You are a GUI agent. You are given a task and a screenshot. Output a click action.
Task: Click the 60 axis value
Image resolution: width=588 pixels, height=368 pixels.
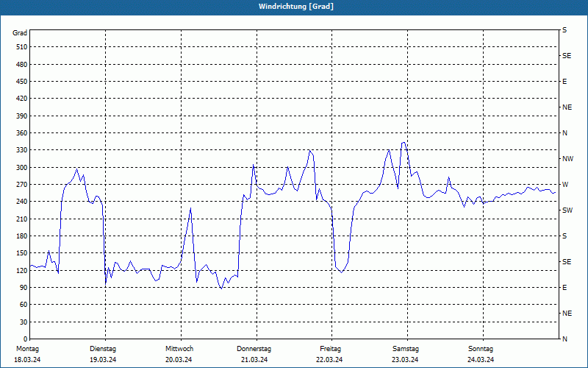point(24,304)
